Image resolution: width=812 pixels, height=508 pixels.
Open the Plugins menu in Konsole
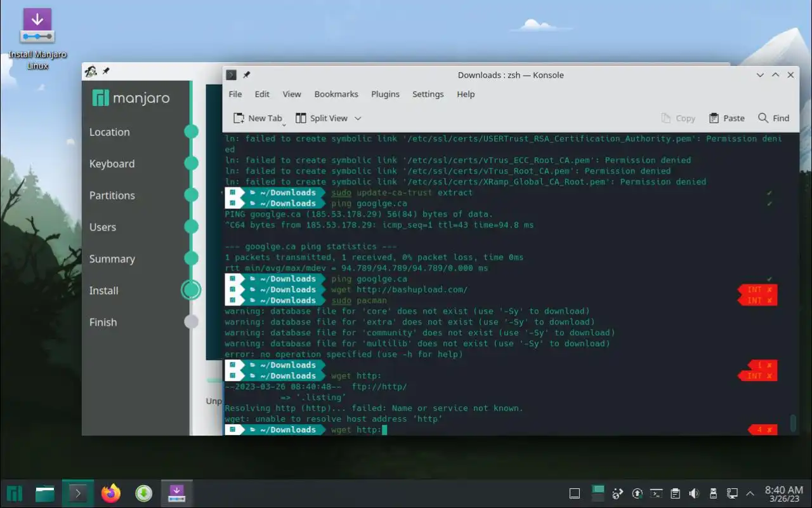tap(385, 94)
